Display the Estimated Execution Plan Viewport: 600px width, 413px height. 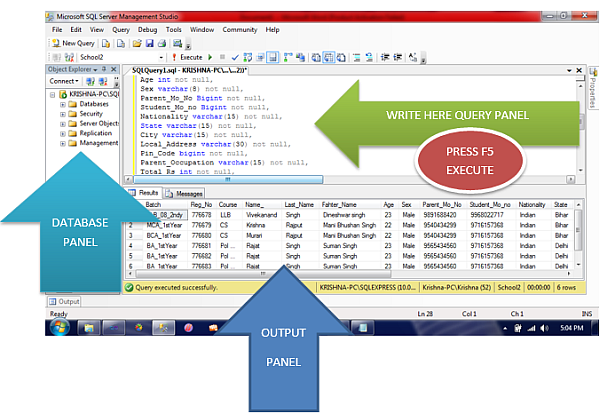pyautogui.click(x=248, y=57)
